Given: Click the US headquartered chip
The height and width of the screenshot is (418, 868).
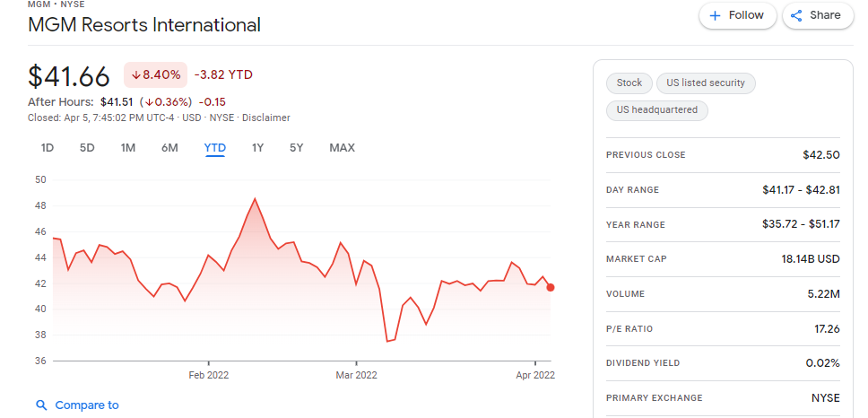Looking at the screenshot, I should [x=657, y=110].
